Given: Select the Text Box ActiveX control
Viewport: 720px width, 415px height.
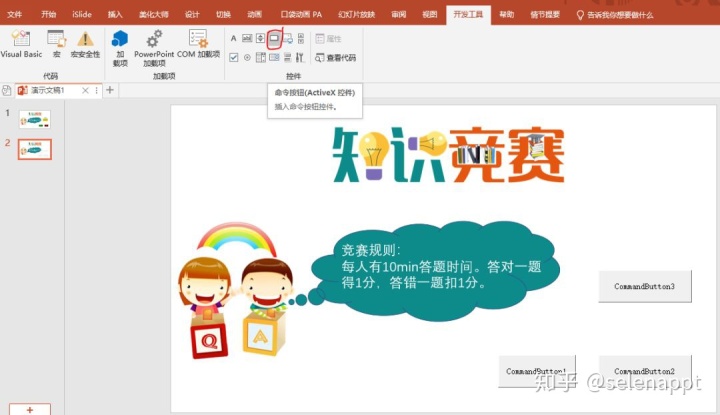Looking at the screenshot, I should click(x=247, y=38).
